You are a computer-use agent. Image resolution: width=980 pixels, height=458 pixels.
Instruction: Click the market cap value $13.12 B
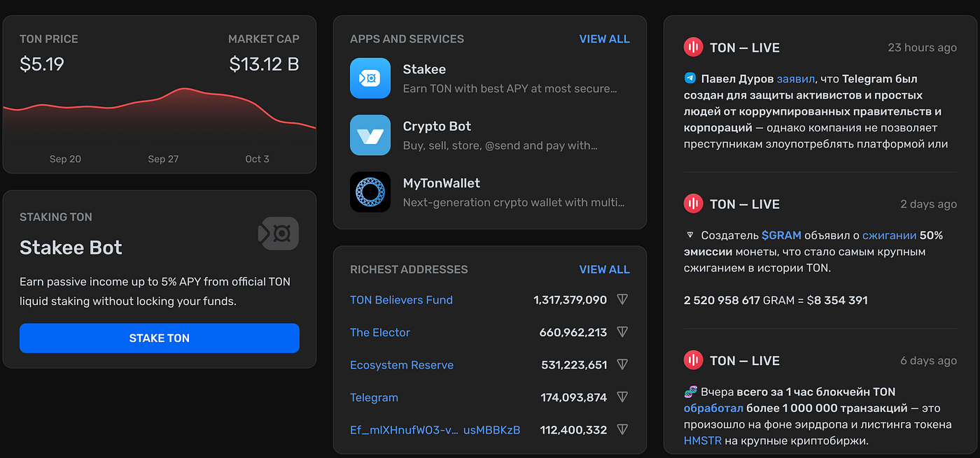(x=264, y=64)
